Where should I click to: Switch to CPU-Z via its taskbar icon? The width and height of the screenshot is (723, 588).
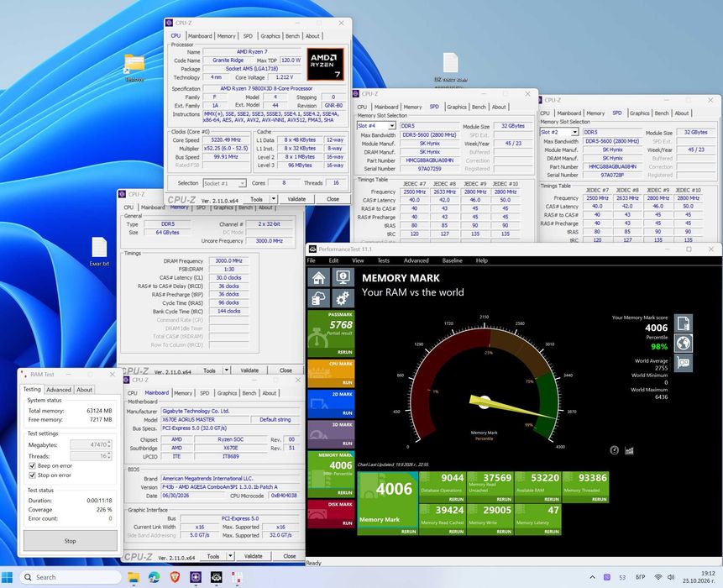(196, 577)
